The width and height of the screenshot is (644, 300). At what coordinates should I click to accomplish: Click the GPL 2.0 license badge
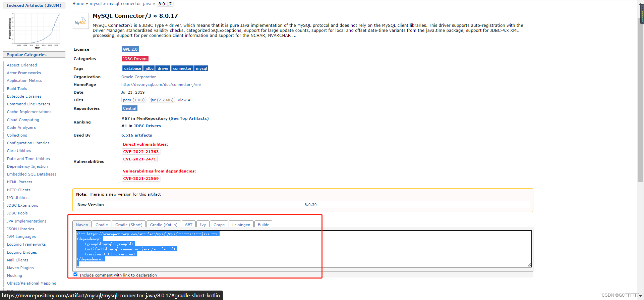click(130, 49)
